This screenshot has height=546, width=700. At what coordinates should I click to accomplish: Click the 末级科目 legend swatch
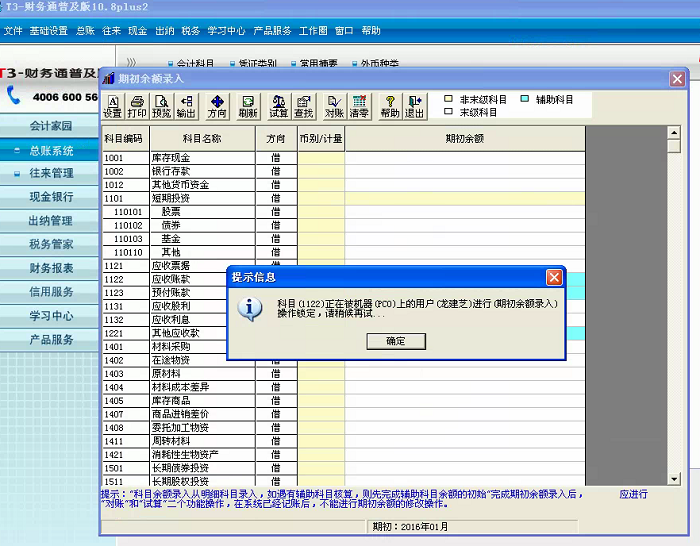tap(449, 112)
